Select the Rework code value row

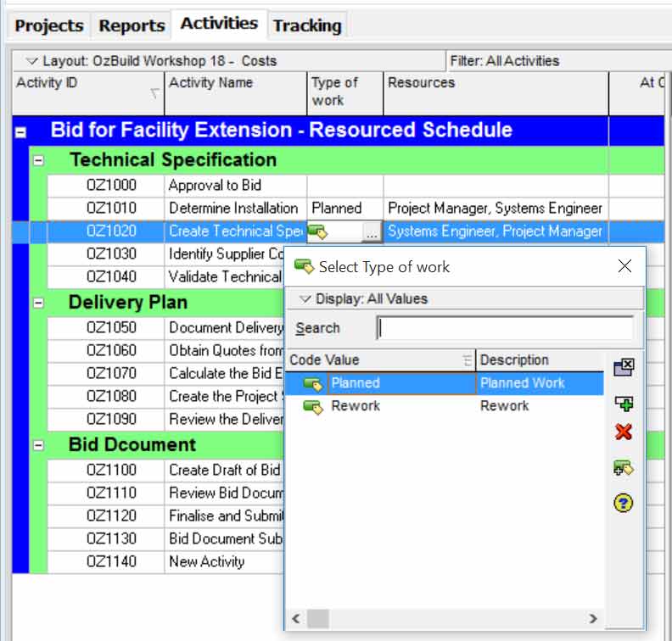tap(356, 406)
